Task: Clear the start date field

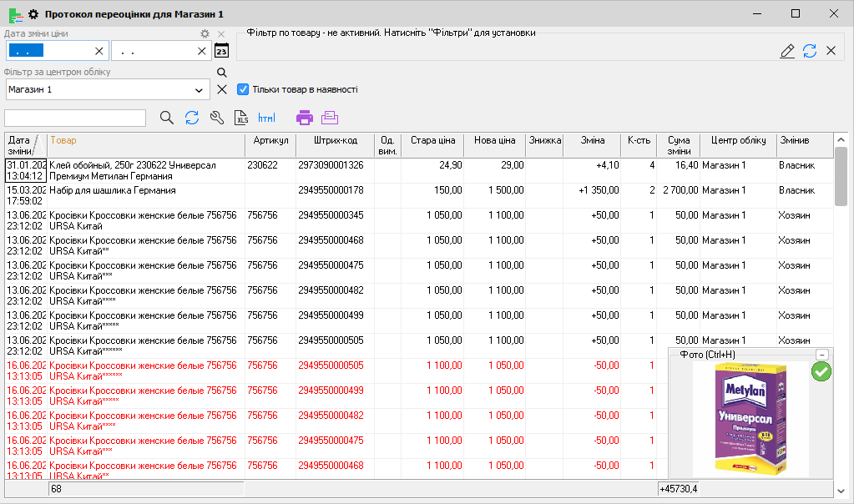Action: click(x=99, y=51)
